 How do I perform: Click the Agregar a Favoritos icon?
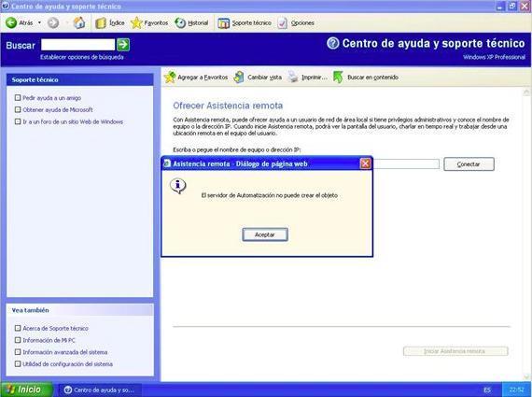pos(170,78)
